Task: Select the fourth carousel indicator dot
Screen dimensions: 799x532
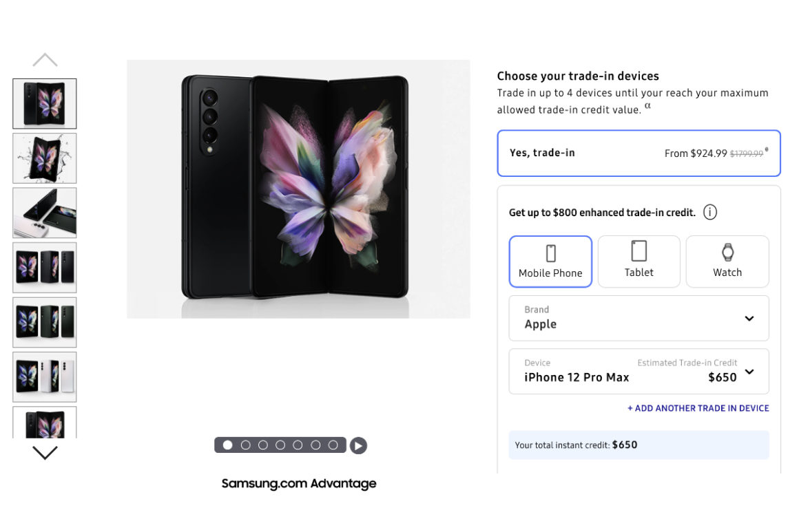Action: [x=280, y=445]
